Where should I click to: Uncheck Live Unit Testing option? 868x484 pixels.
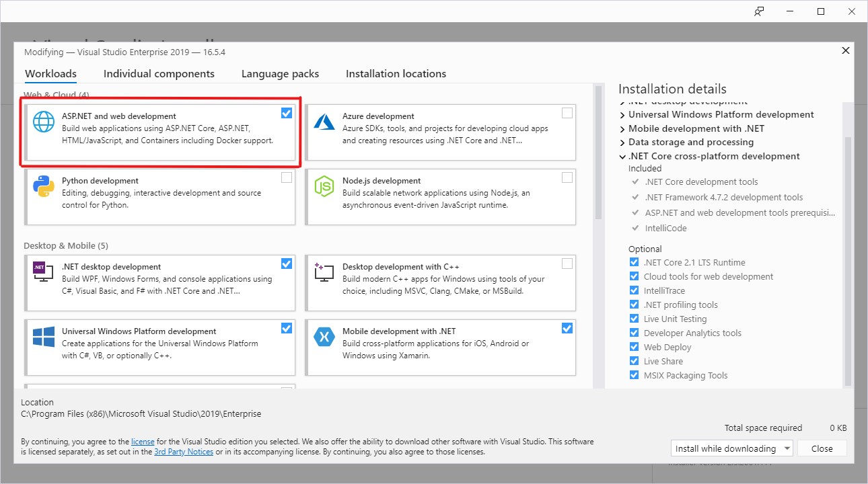click(x=634, y=319)
